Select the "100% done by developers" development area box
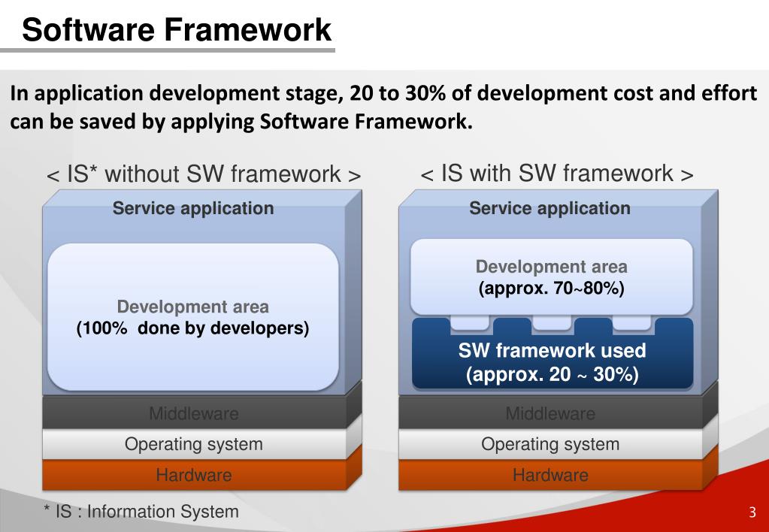Viewport: 769px width, 532px height. click(192, 317)
